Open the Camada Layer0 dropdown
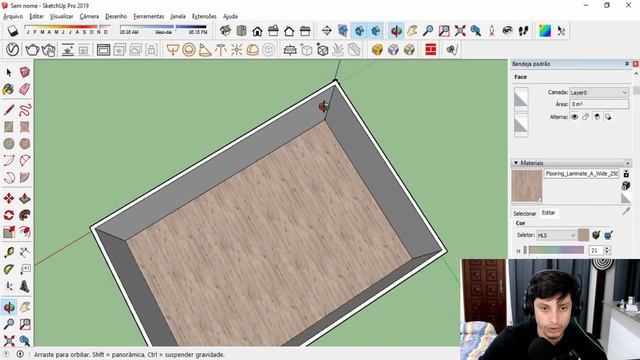 coord(599,93)
